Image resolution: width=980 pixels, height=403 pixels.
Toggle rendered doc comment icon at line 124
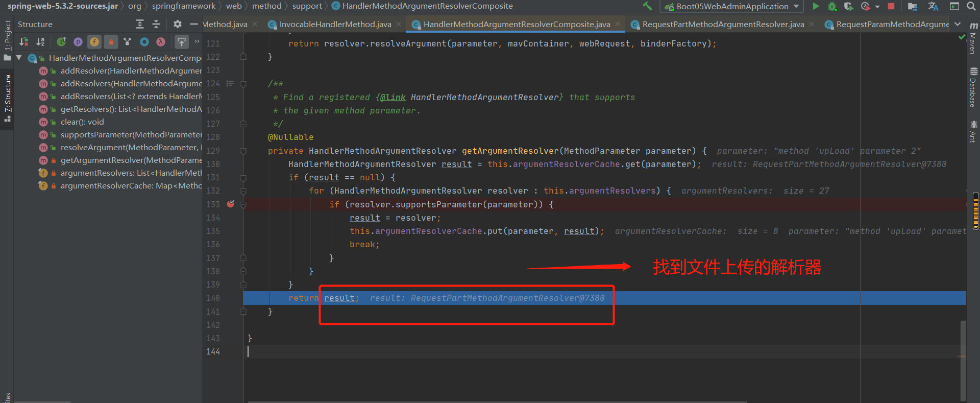[230, 83]
